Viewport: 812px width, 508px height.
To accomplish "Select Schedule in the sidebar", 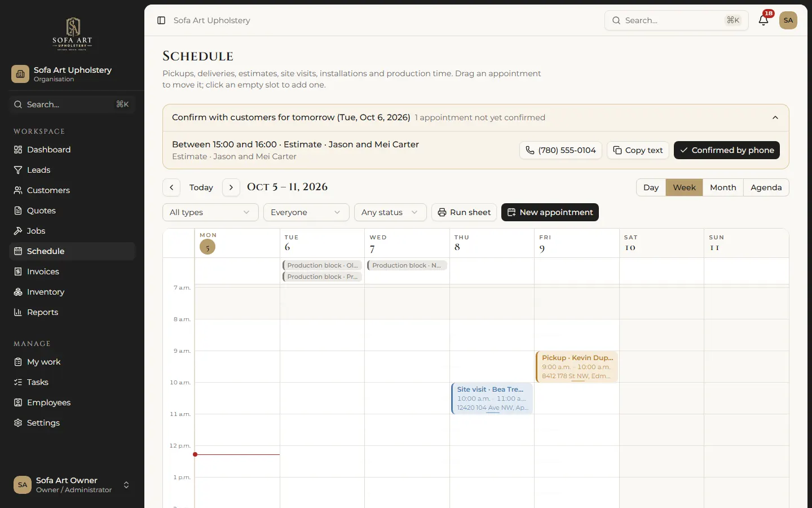I will (72, 251).
